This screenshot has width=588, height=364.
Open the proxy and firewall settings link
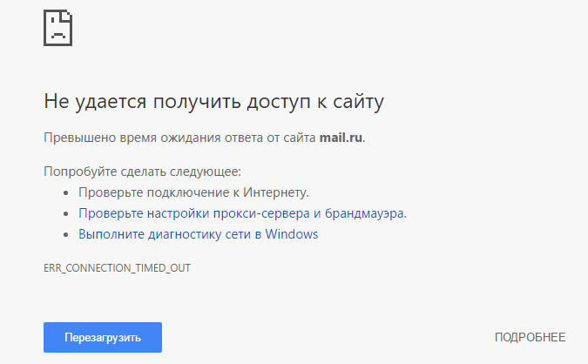coord(242,213)
